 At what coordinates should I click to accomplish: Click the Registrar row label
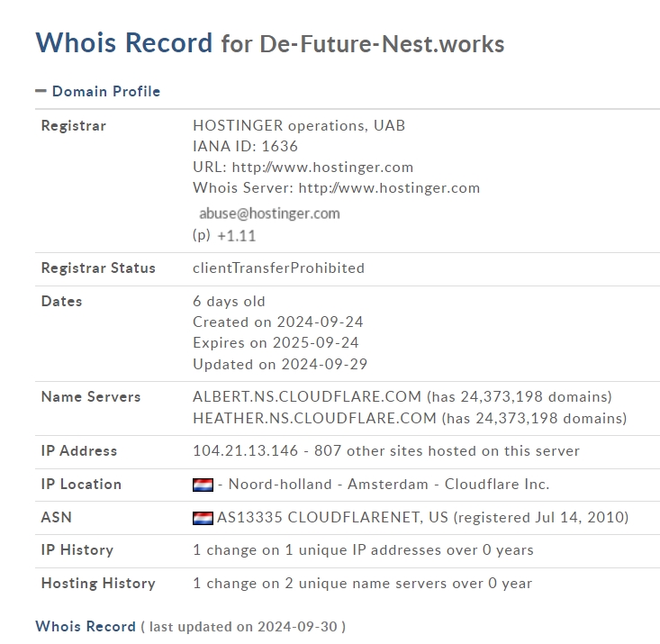(74, 125)
